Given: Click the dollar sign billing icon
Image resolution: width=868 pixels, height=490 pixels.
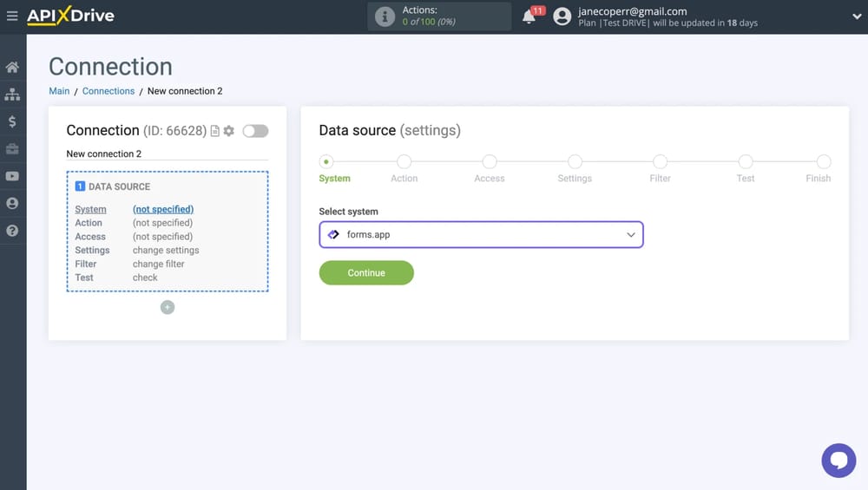Looking at the screenshot, I should pyautogui.click(x=12, y=121).
